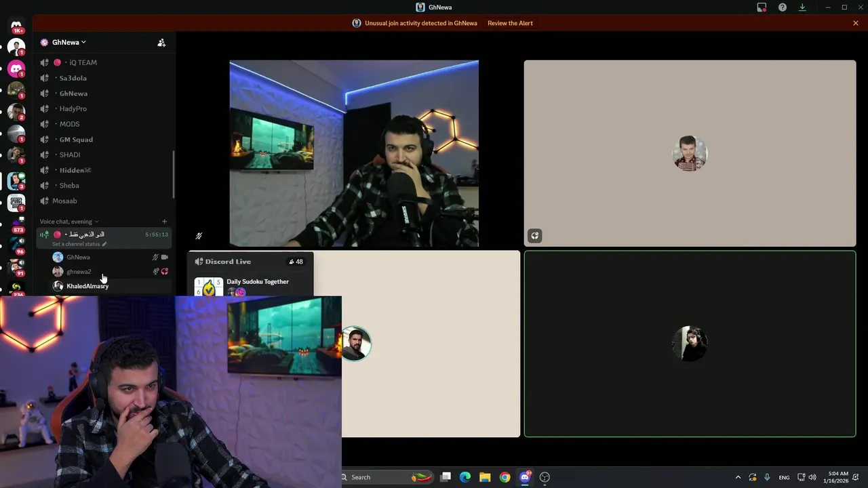Select user ghnewa2 in voice channel
The image size is (868, 488).
click(79, 272)
